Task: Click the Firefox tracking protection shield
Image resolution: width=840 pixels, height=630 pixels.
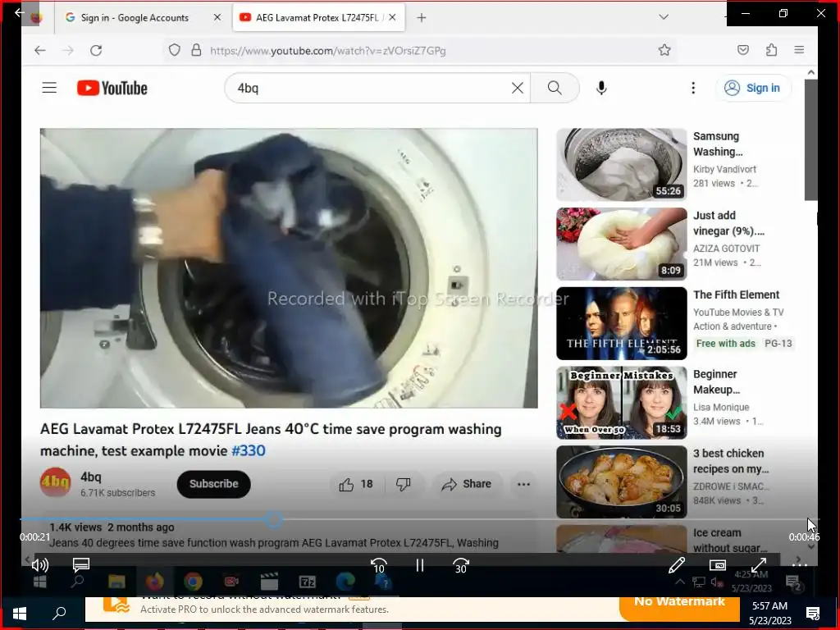Action: point(174,50)
